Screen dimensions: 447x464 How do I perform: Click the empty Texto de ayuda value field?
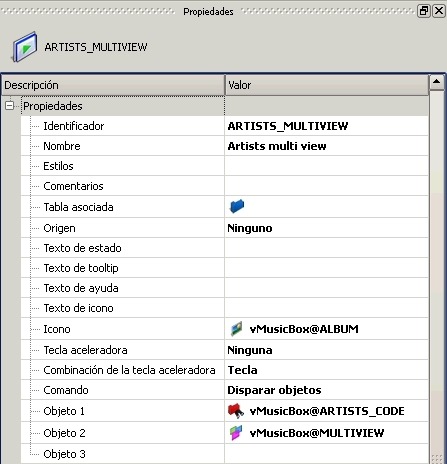pyautogui.click(x=327, y=288)
